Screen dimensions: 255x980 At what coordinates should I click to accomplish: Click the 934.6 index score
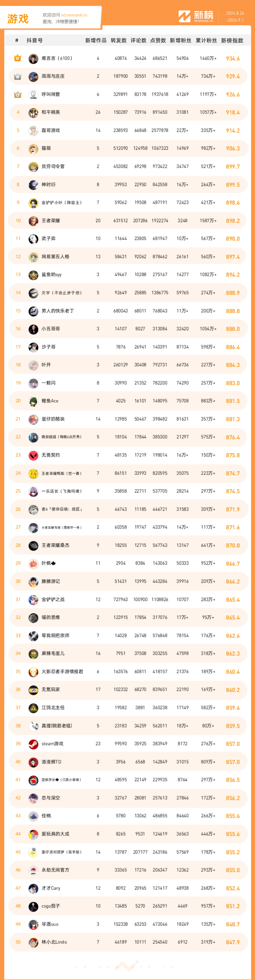[x=233, y=59]
